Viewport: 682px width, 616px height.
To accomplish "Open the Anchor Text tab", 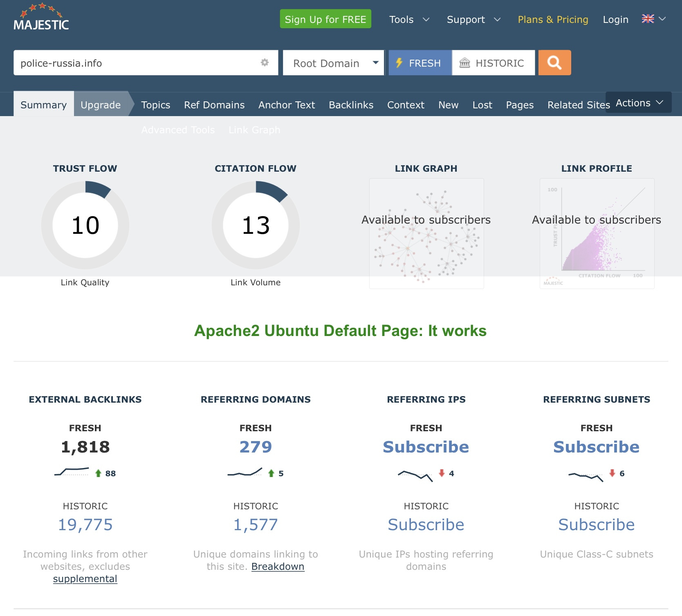I will click(287, 105).
